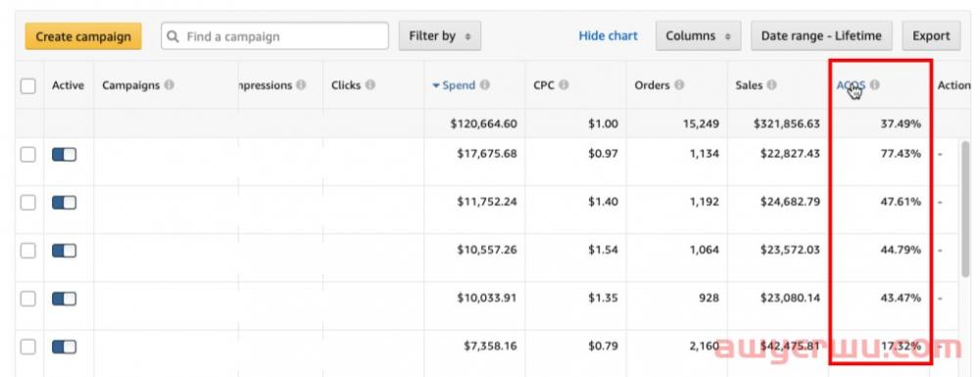980x377 pixels.
Task: Click CPC value $0.79
Action: (x=603, y=346)
